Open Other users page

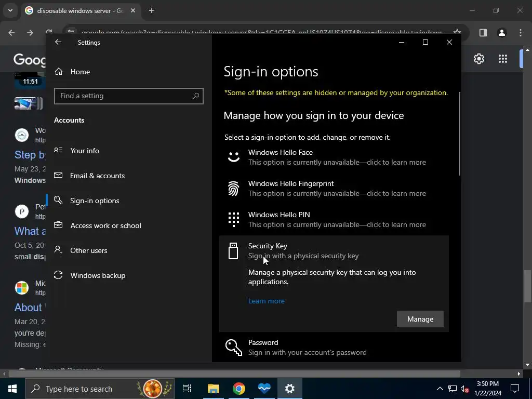[129, 250]
